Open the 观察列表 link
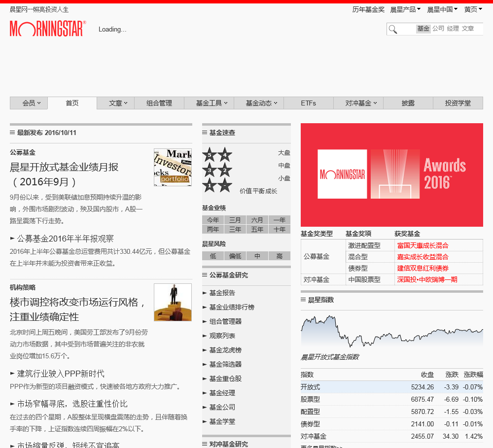 click(x=222, y=336)
